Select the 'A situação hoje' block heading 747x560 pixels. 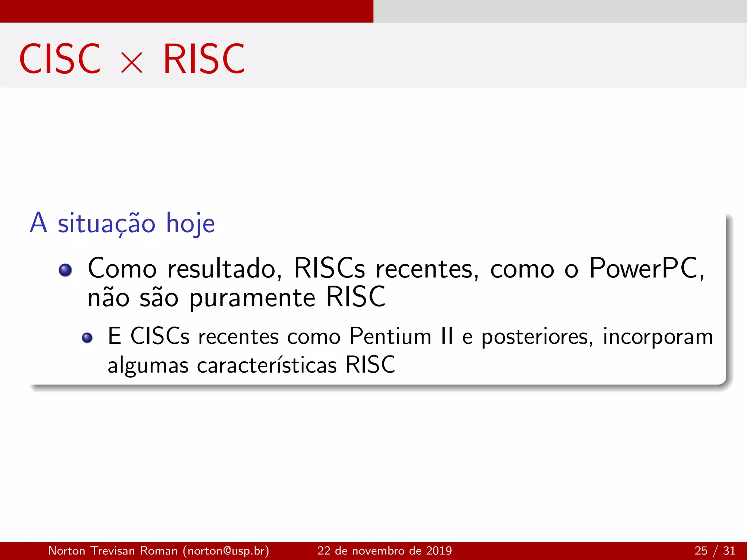coord(122,223)
